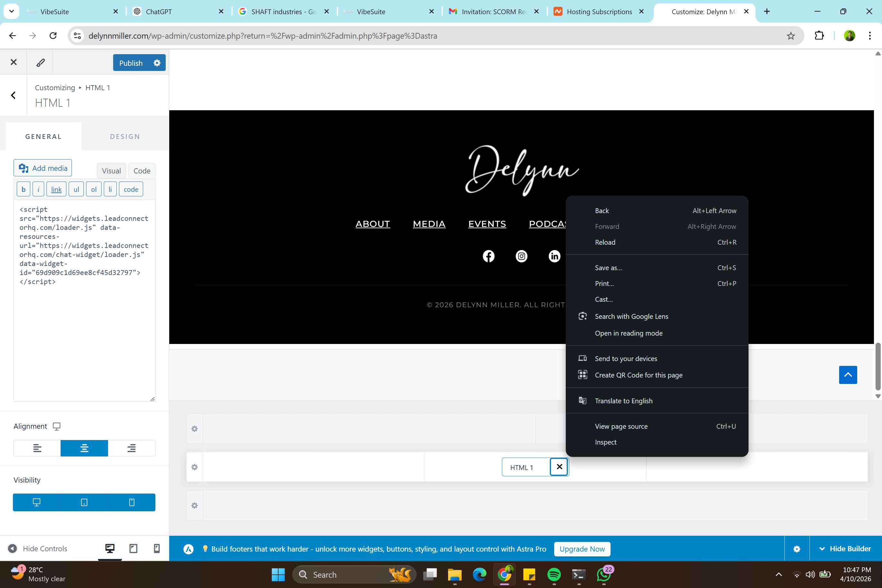Select Create QR Code for this page

tap(657, 375)
